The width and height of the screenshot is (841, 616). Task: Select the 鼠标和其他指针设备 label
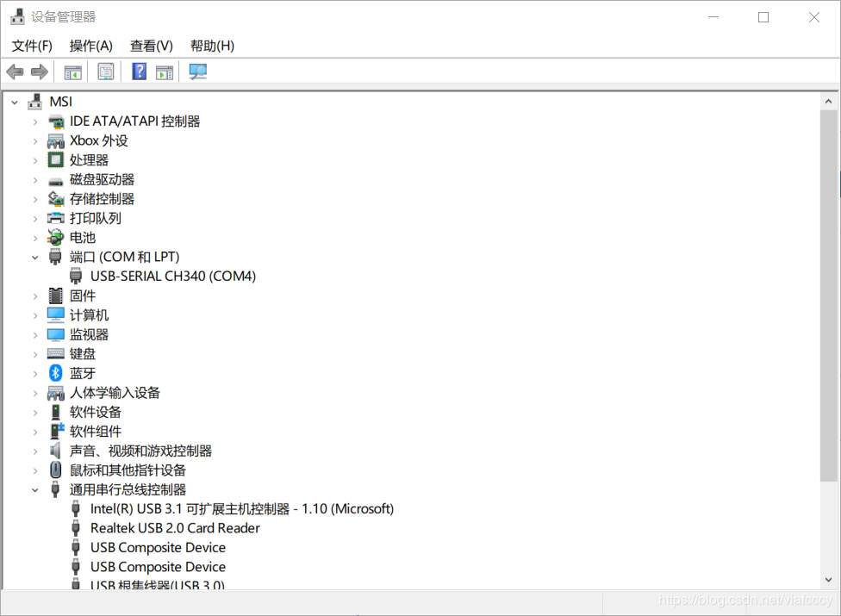pyautogui.click(x=128, y=470)
